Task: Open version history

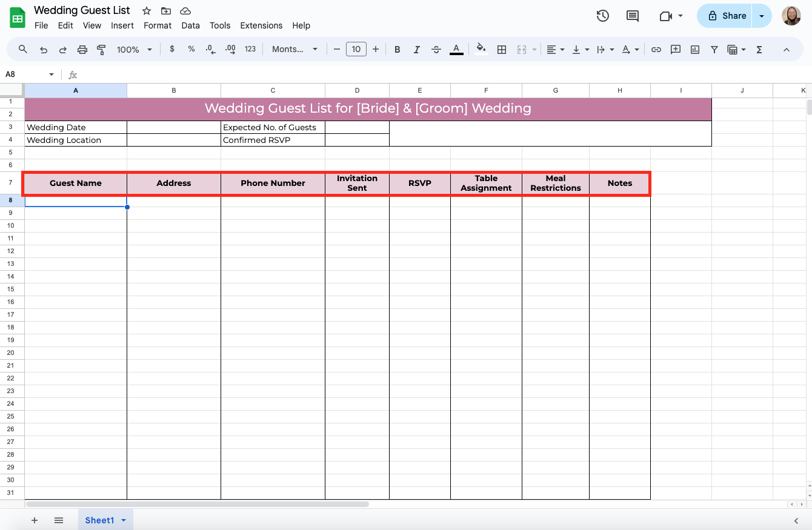Action: [x=603, y=16]
